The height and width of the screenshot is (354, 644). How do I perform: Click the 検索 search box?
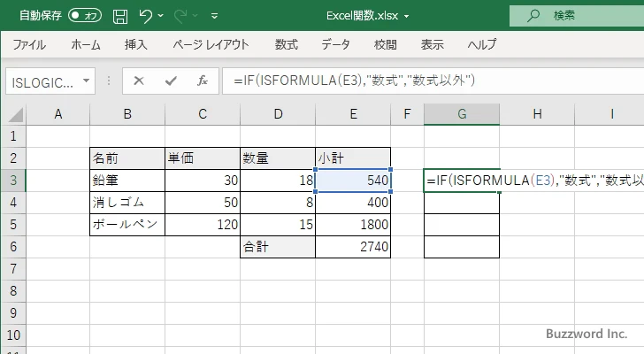(577, 16)
